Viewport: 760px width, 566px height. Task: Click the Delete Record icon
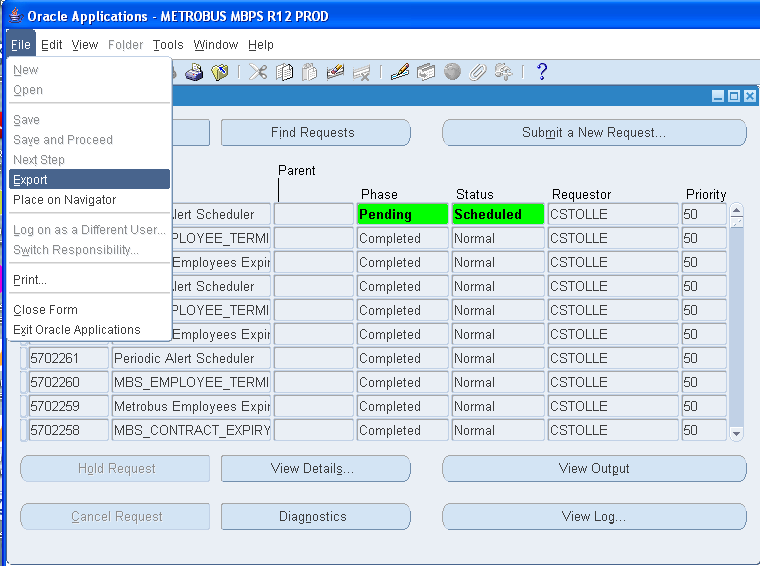pyautogui.click(x=361, y=73)
